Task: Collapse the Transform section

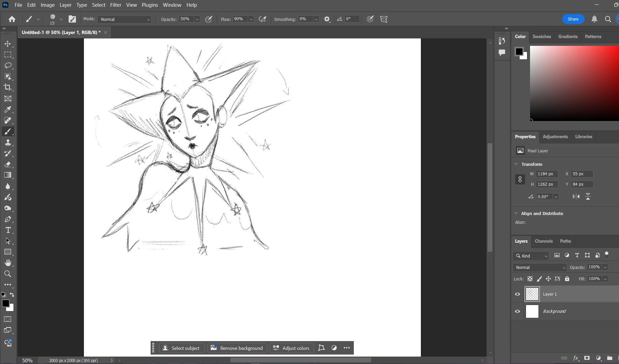Action: pyautogui.click(x=516, y=164)
